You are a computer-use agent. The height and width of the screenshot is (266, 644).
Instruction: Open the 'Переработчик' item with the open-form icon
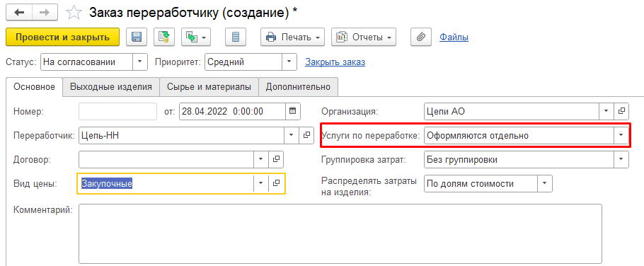(306, 135)
